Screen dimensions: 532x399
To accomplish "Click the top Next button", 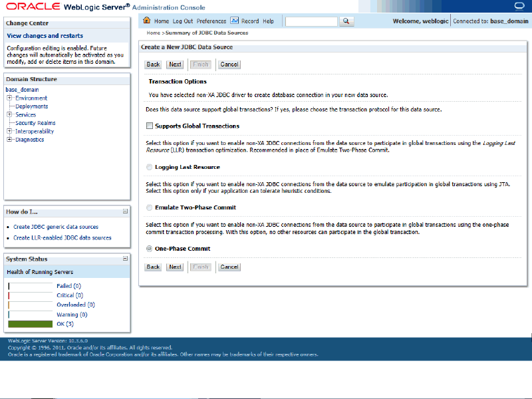I will pyautogui.click(x=175, y=65).
